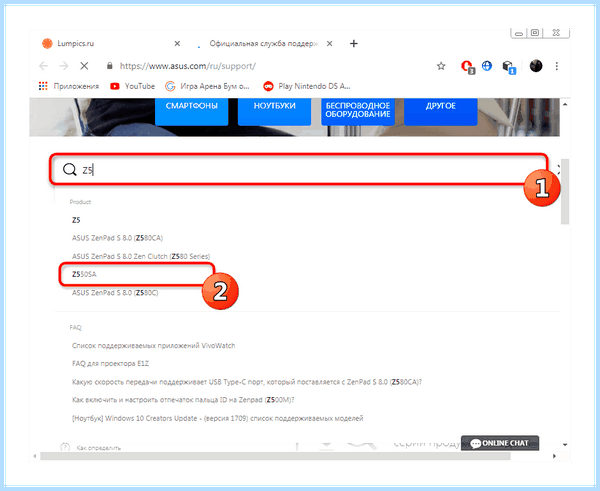Viewport: 600px width, 491px height.
Task: Select the СМАРТФОНЫ category button
Action: pos(191,111)
